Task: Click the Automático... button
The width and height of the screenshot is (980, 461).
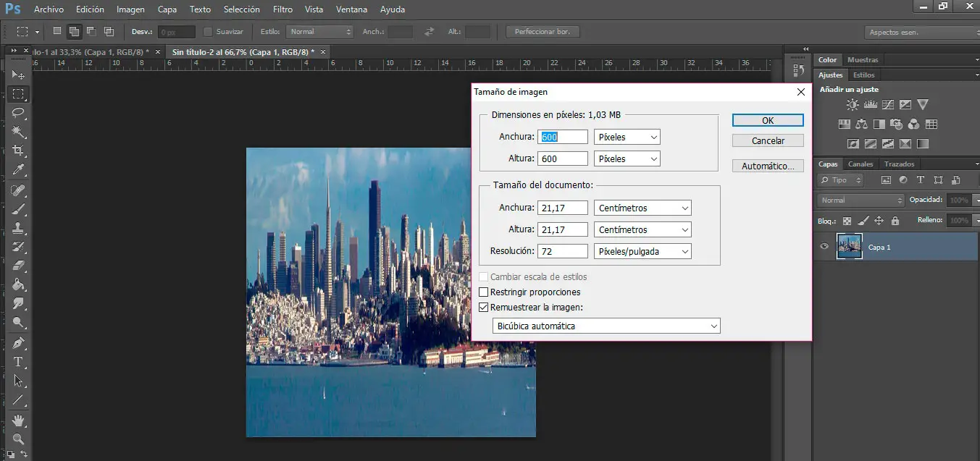Action: tap(768, 166)
